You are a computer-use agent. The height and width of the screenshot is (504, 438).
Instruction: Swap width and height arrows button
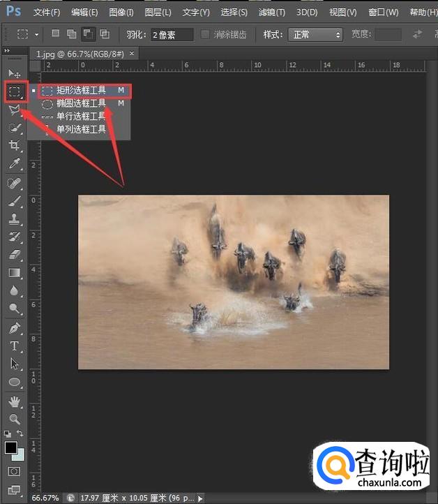coord(417,34)
